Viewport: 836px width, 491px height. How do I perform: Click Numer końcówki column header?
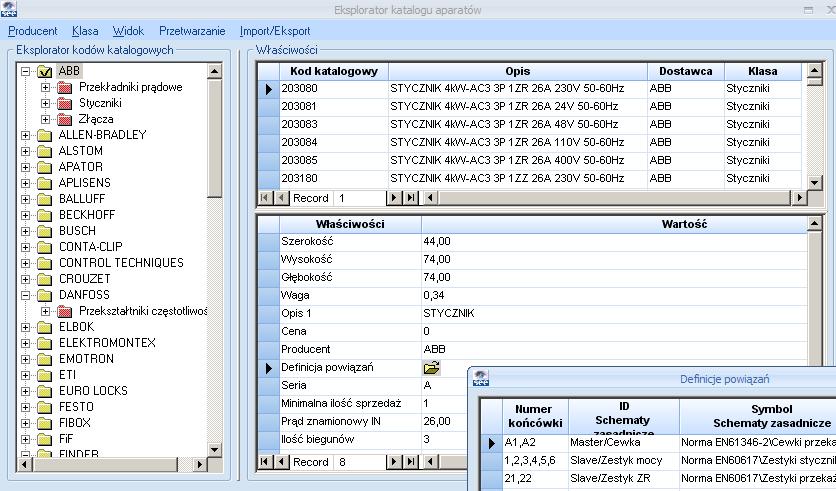pyautogui.click(x=535, y=416)
